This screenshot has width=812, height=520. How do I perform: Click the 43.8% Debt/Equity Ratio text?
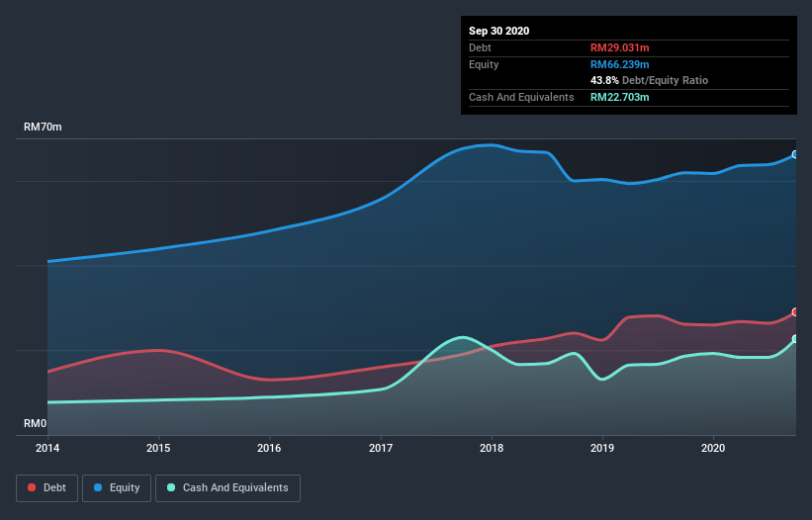pyautogui.click(x=650, y=80)
